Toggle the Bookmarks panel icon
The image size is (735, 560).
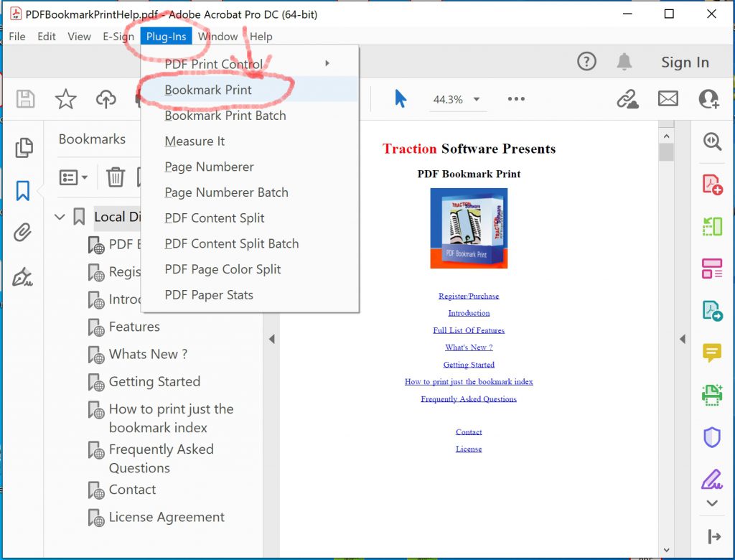click(24, 189)
